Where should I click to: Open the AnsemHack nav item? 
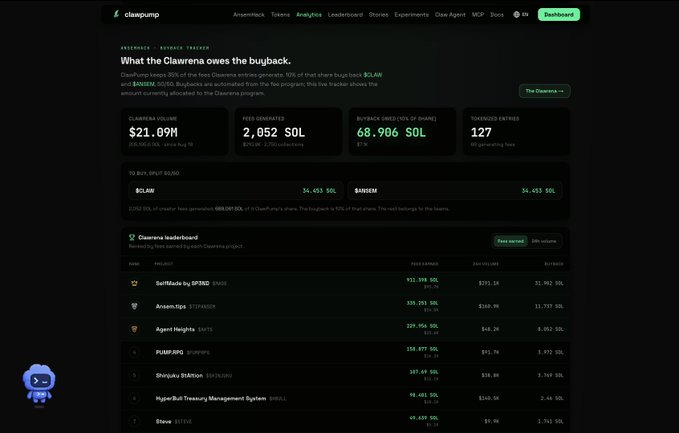point(249,14)
